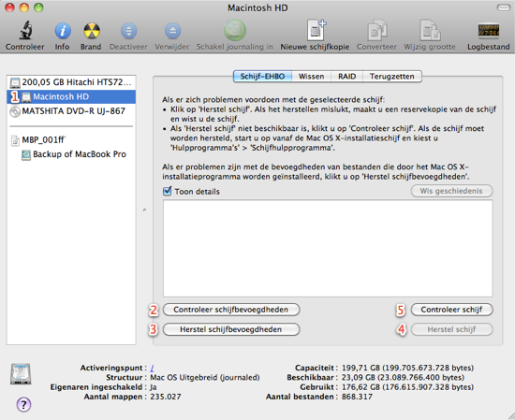Click the Aantal mappen value 235.027
The height and width of the screenshot is (420, 515).
[166, 397]
